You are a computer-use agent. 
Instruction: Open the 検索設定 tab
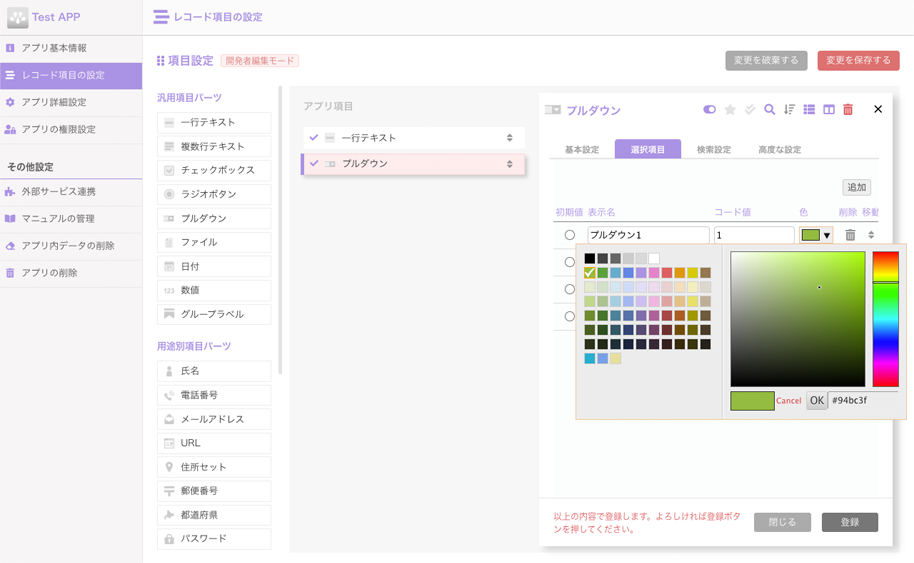(714, 149)
